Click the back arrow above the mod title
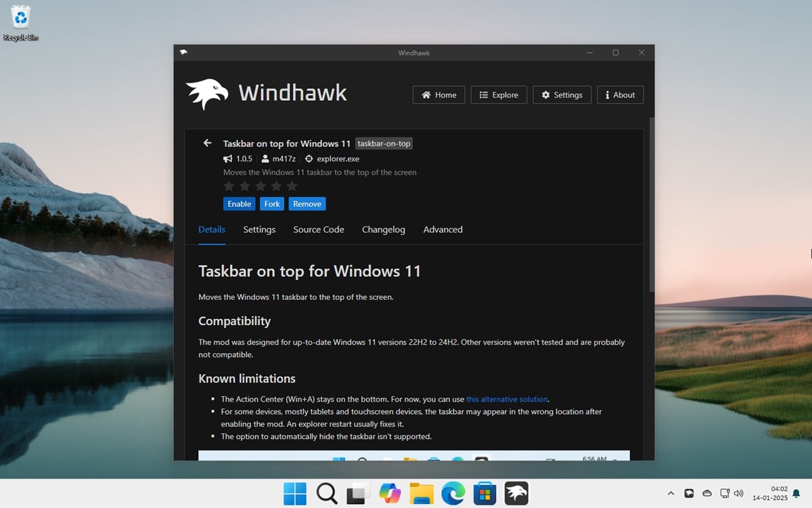Screen dimensions: 812x508 click(x=208, y=143)
